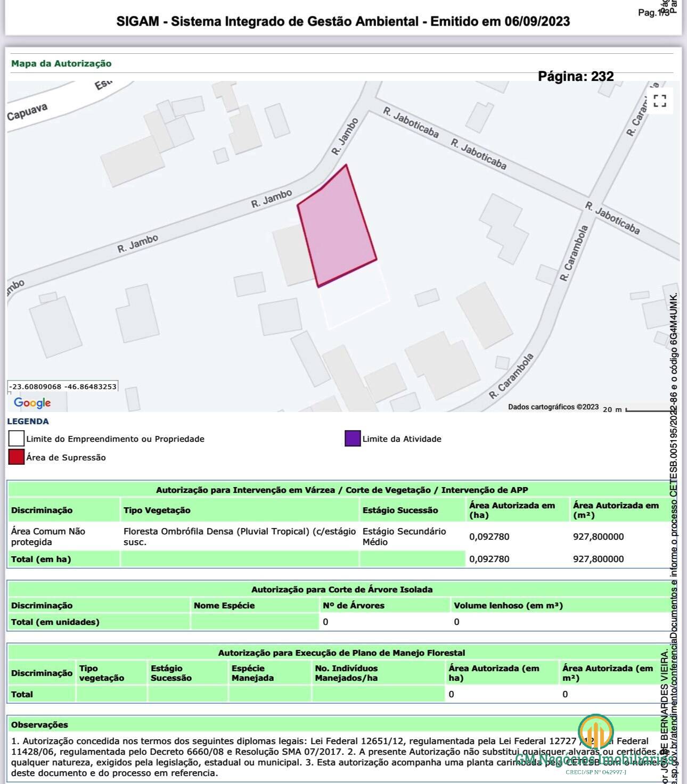Click 'Área Autorizada em (m²)' header
The width and height of the screenshot is (687, 784).
(616, 510)
